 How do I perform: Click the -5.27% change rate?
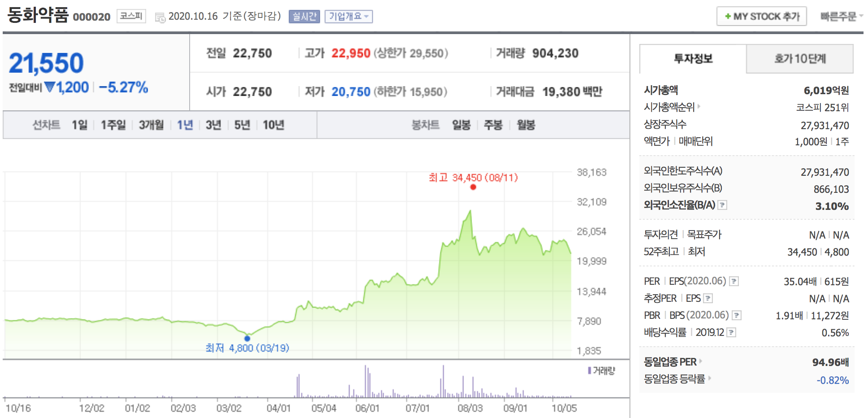[123, 87]
